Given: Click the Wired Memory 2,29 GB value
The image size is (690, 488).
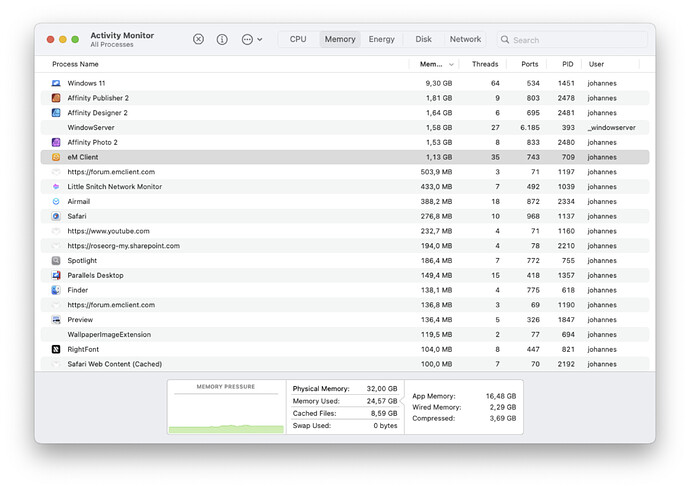Looking at the screenshot, I should pyautogui.click(x=503, y=407).
